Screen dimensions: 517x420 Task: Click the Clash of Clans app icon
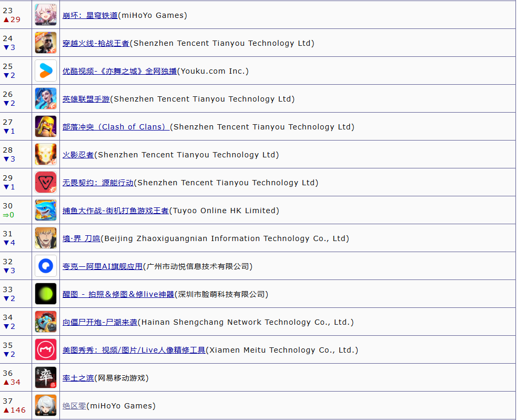(x=46, y=126)
